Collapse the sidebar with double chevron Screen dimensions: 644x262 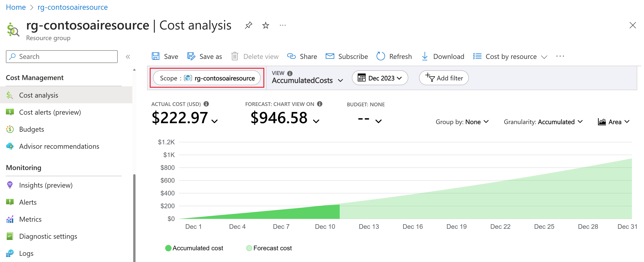click(x=128, y=57)
